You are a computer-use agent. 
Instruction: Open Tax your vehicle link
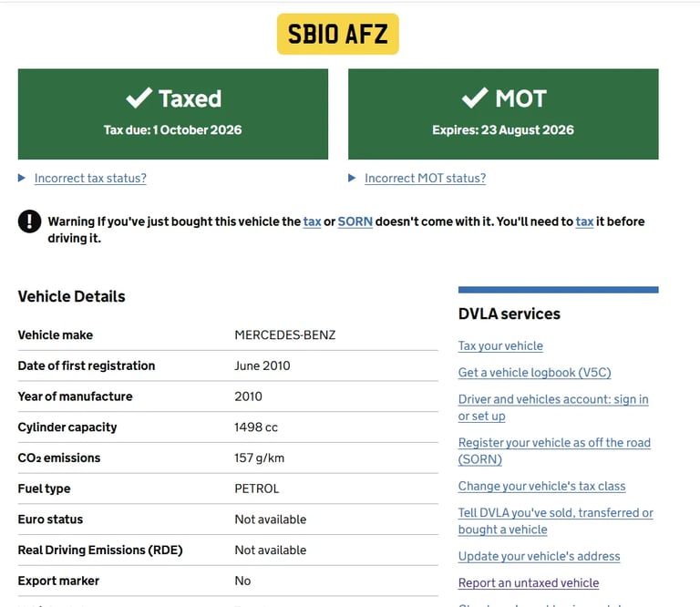[x=500, y=346]
